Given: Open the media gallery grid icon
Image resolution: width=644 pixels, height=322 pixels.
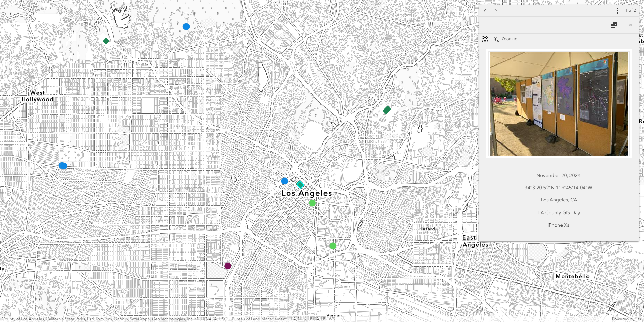Looking at the screenshot, I should pyautogui.click(x=485, y=39).
